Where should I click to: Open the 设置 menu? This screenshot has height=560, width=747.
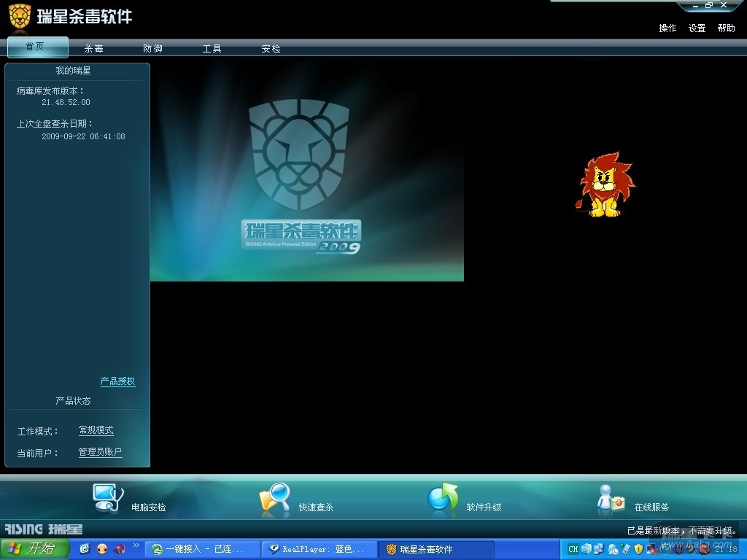click(x=697, y=28)
